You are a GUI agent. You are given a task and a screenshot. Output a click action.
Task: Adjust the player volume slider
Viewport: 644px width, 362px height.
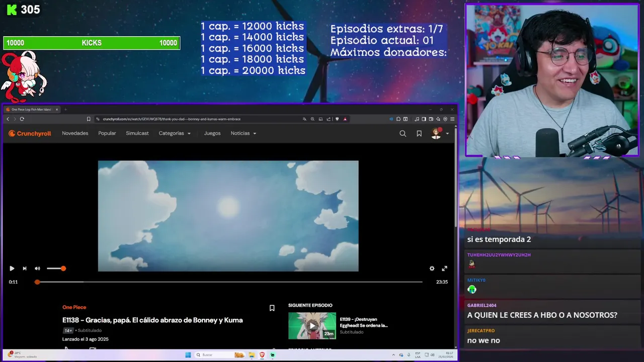56,268
